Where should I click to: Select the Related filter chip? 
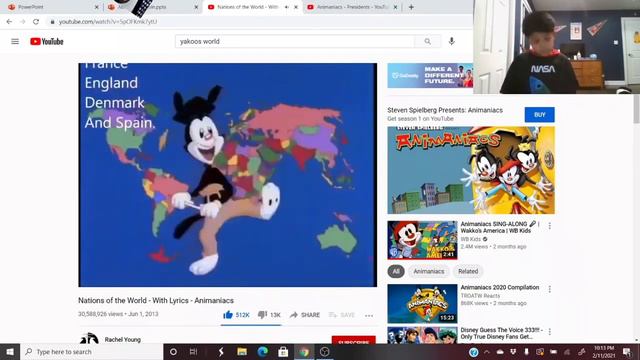pyautogui.click(x=468, y=271)
